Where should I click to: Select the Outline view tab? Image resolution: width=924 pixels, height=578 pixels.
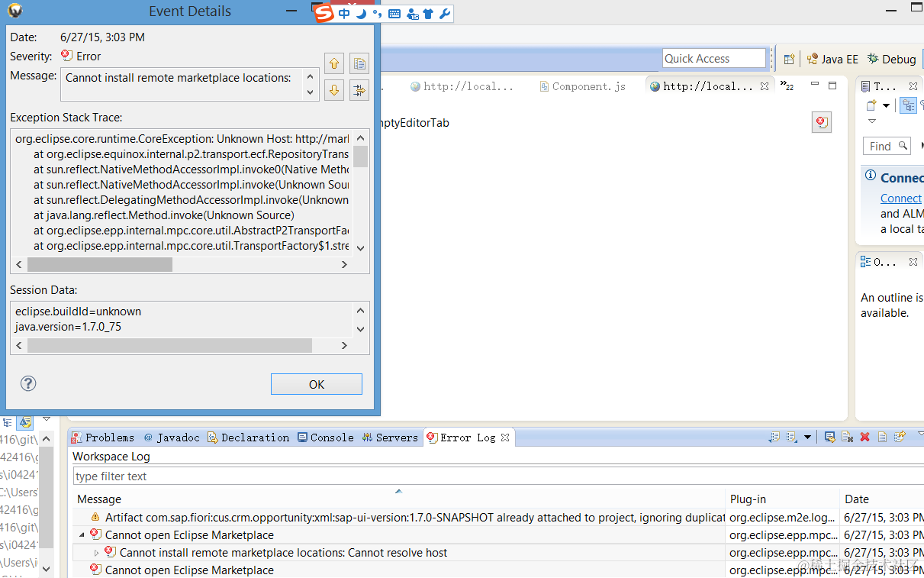pyautogui.click(x=879, y=262)
